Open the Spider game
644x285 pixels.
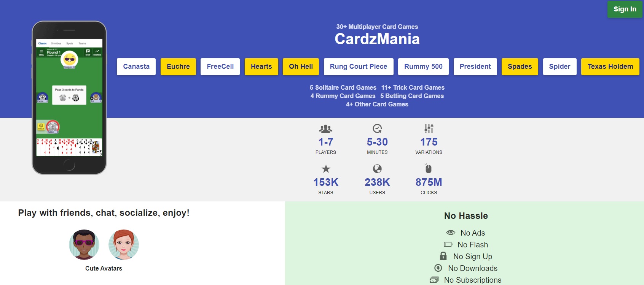click(560, 66)
